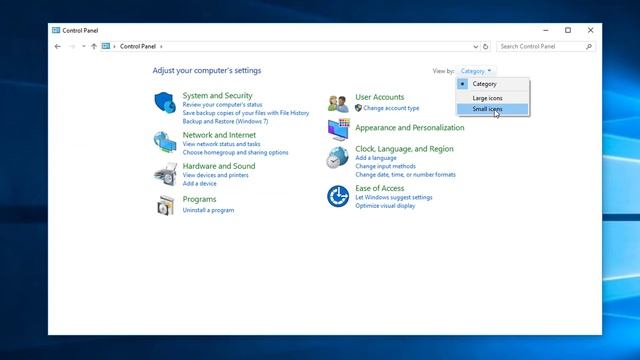The height and width of the screenshot is (360, 640).
Task: Click the address bar Control Panel icon
Action: coord(106,47)
